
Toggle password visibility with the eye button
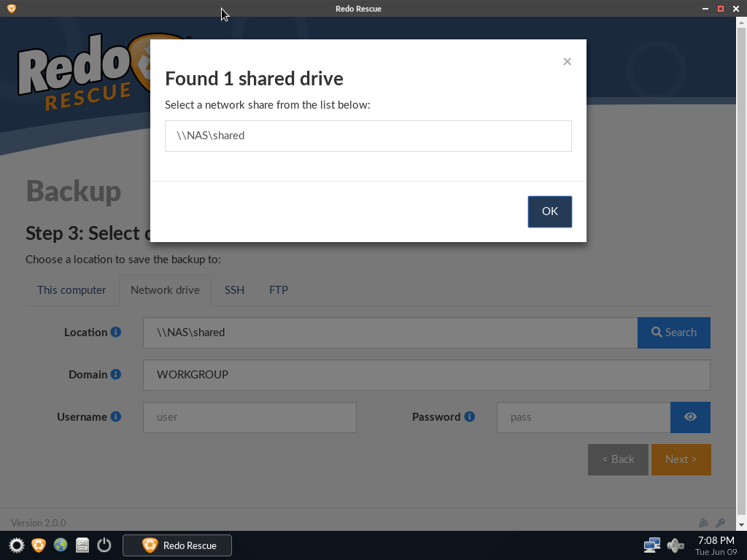(x=690, y=417)
